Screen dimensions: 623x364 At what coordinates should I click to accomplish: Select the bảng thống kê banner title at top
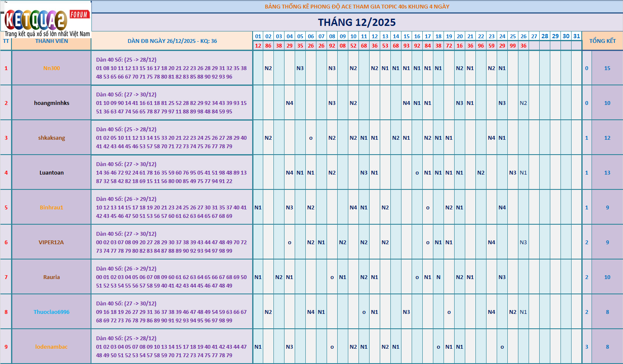pos(357,6)
